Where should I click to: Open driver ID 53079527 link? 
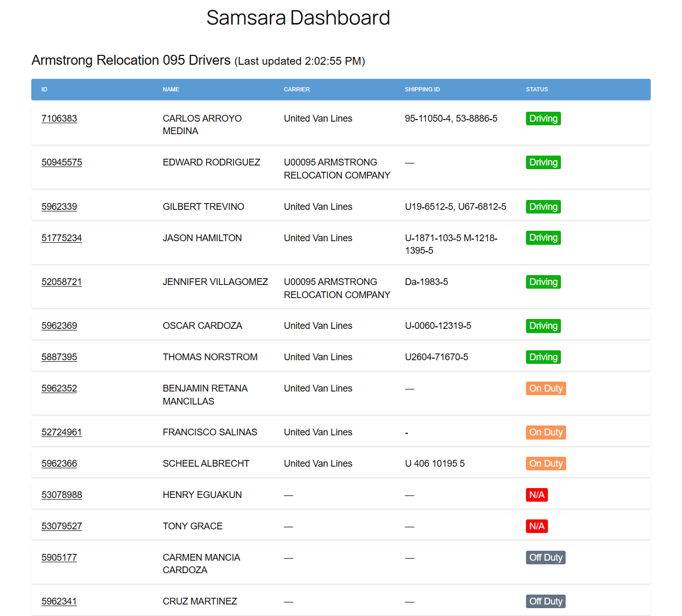[x=62, y=526]
